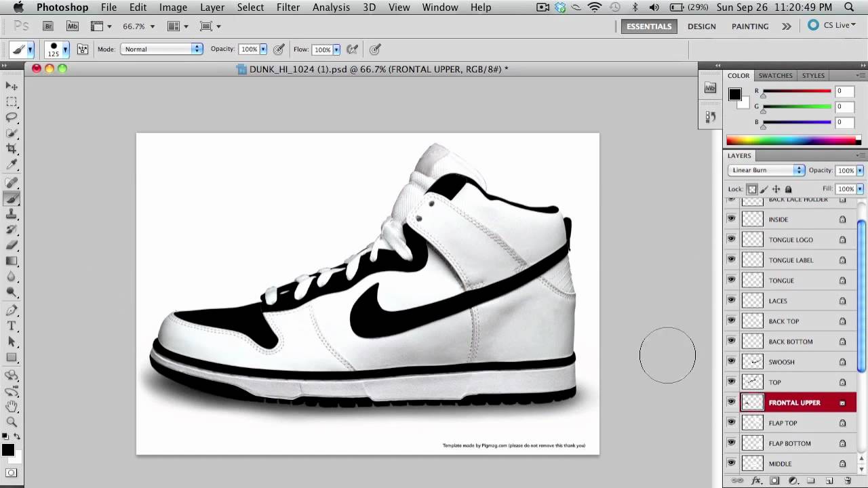Switch to the DESIGN workspace
868x488 pixels.
[x=701, y=26]
